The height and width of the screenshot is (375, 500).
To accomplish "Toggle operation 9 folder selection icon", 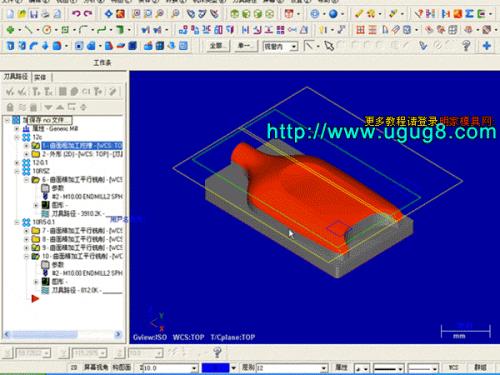I will coord(36,247).
